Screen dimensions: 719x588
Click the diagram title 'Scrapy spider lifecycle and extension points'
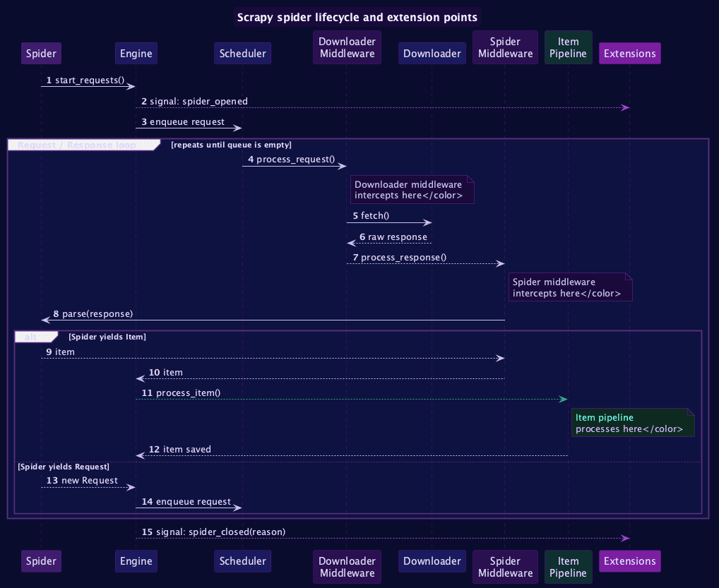tap(357, 18)
